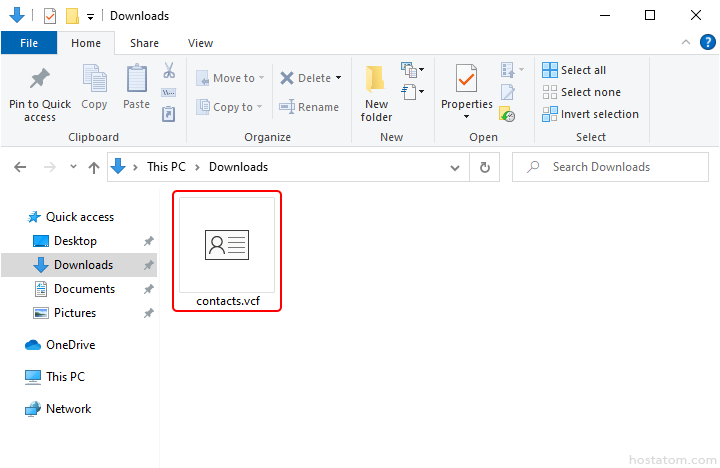Click the Pin to Quick access icon
This screenshot has height=468, width=720.
pos(40,80)
